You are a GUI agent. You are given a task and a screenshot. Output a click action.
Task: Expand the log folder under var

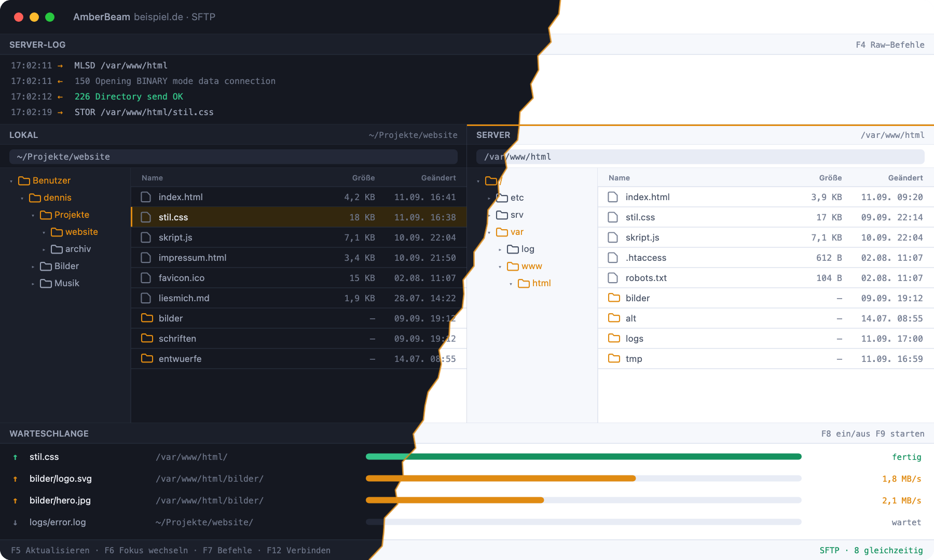(500, 249)
